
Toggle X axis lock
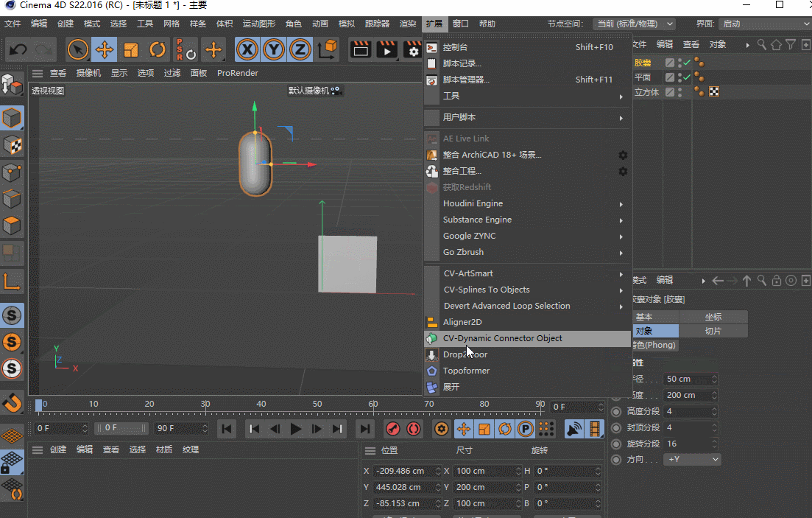pos(247,50)
